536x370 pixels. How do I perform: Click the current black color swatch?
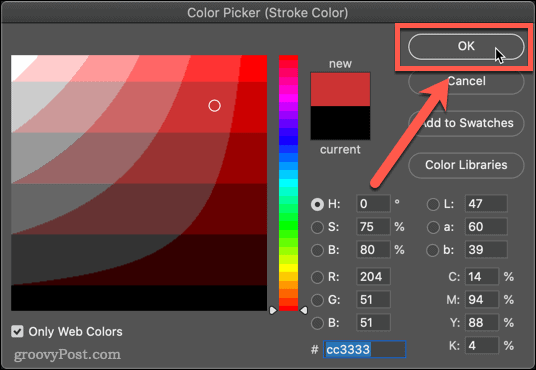(340, 123)
